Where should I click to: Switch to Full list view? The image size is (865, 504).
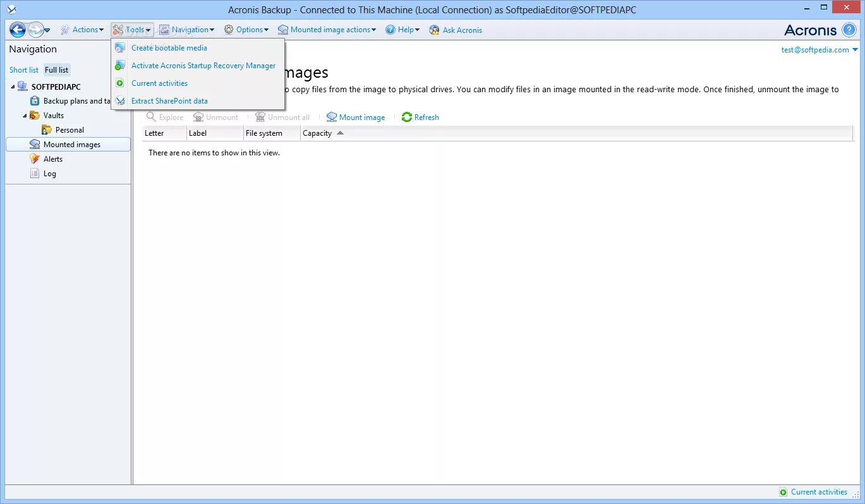click(x=57, y=70)
